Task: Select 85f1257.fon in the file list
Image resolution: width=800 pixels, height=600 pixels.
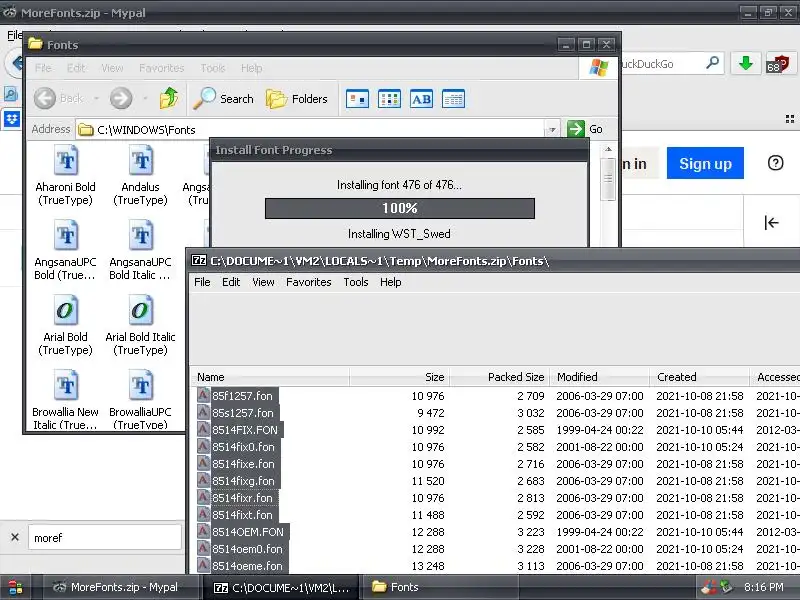Action: [242, 395]
